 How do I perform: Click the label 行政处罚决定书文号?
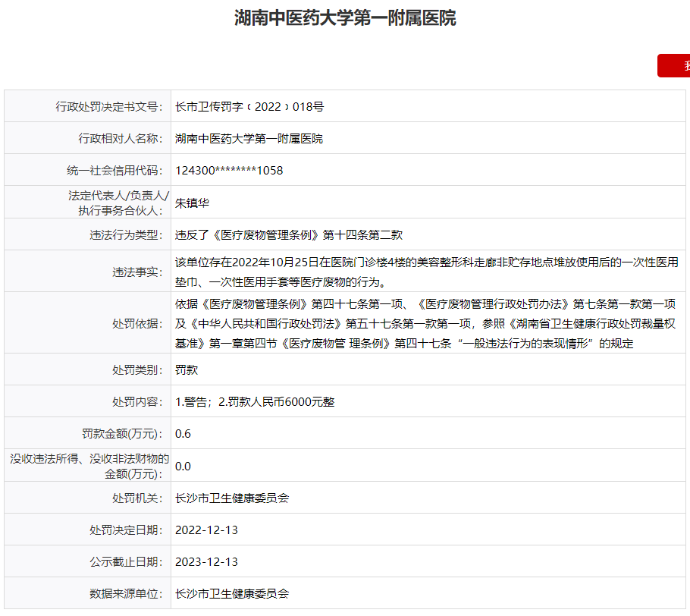tap(108, 106)
